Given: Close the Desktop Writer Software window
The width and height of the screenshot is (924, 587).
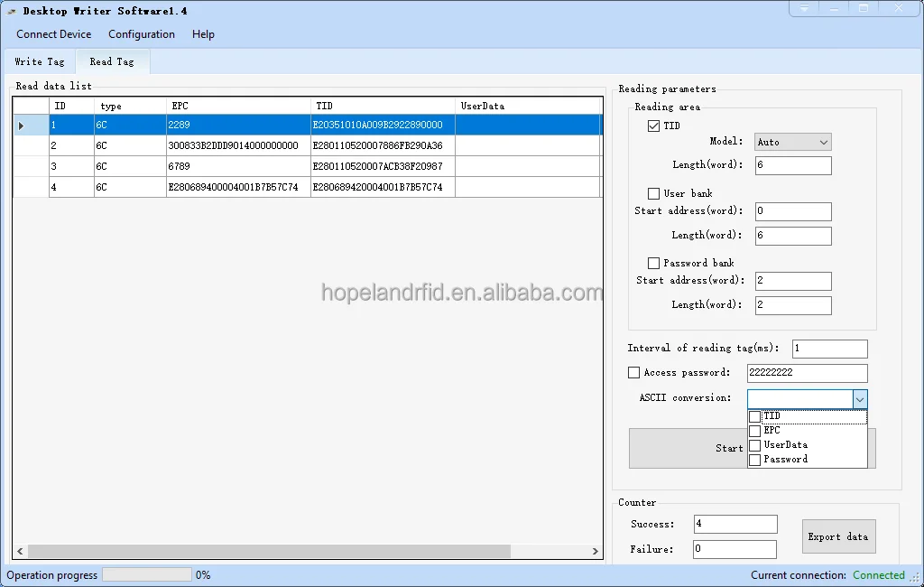Looking at the screenshot, I should click(898, 8).
